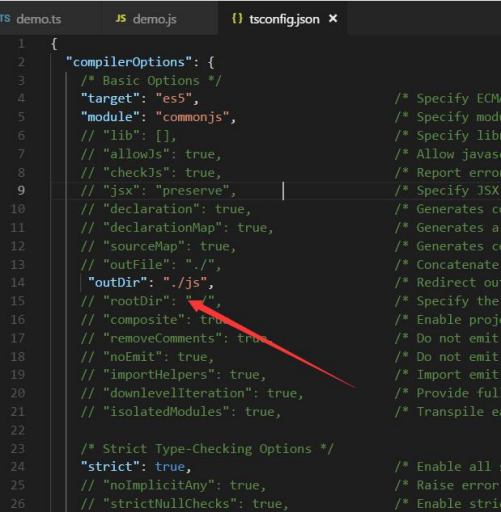This screenshot has width=501, height=514.
Task: Click the commented "isolatedModules" option
Action: pyautogui.click(x=181, y=412)
